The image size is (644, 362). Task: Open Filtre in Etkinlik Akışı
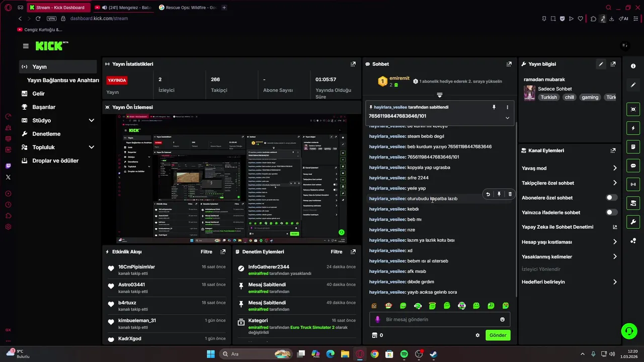[x=206, y=252]
